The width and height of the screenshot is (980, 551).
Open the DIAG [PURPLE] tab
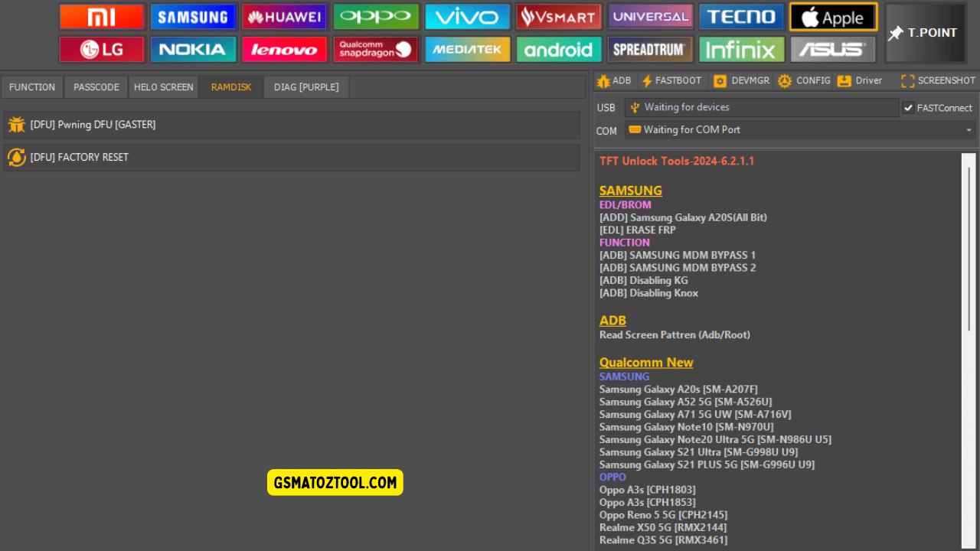click(x=305, y=86)
